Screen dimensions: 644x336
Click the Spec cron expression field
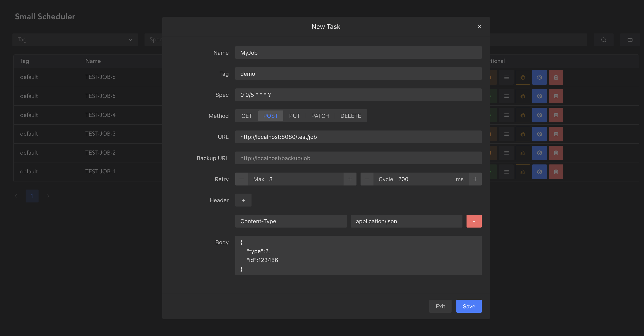click(358, 95)
